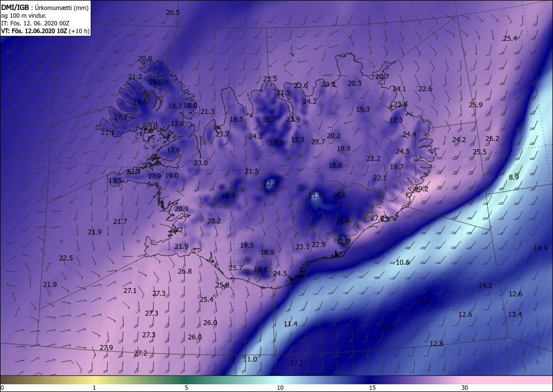Viewport: 553px width, 392px height.
Task: Click the 20.3 value label
Action: pyautogui.click(x=354, y=83)
